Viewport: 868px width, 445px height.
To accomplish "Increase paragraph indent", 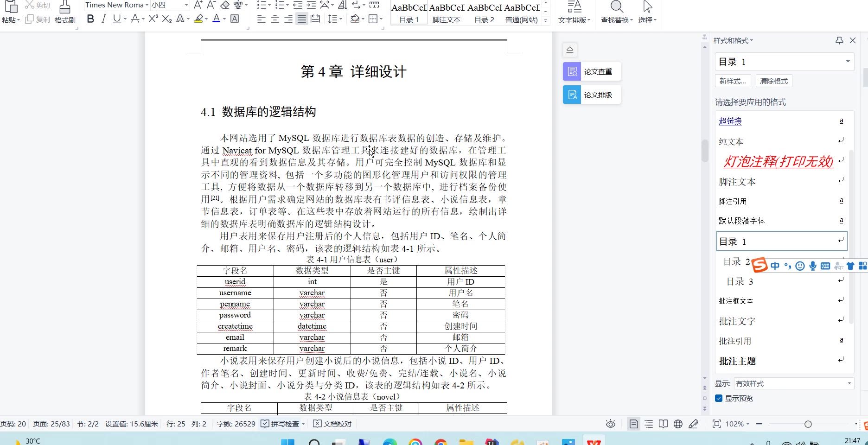I will pos(311,5).
